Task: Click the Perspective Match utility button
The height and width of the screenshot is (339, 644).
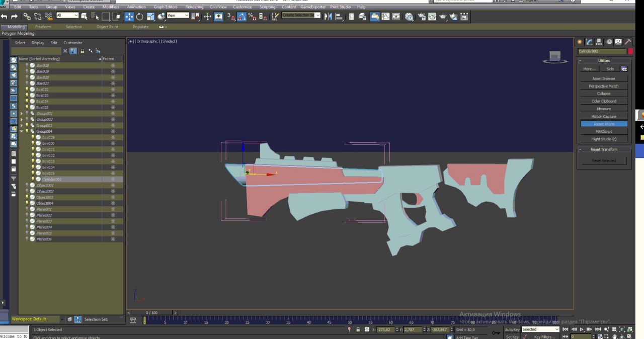Action: (x=604, y=86)
